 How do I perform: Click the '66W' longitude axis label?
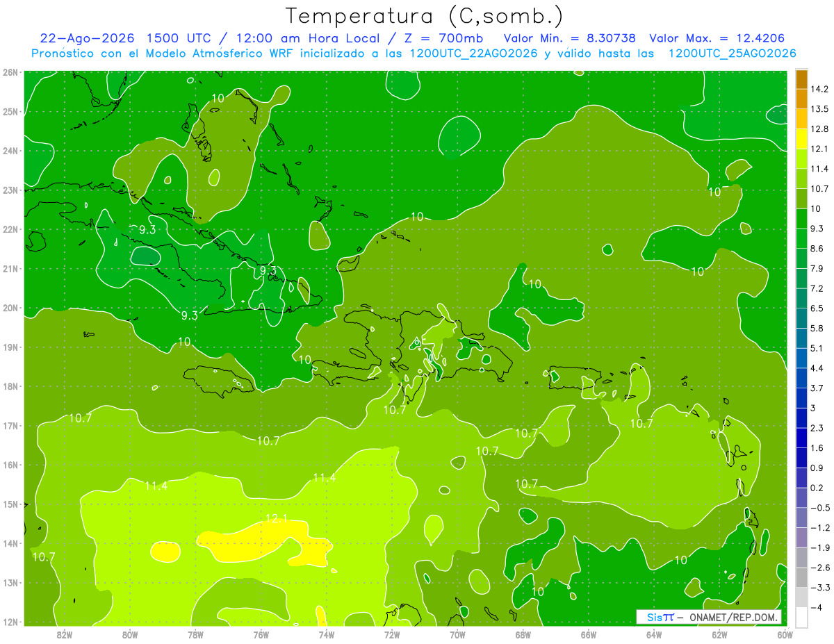pyautogui.click(x=589, y=634)
